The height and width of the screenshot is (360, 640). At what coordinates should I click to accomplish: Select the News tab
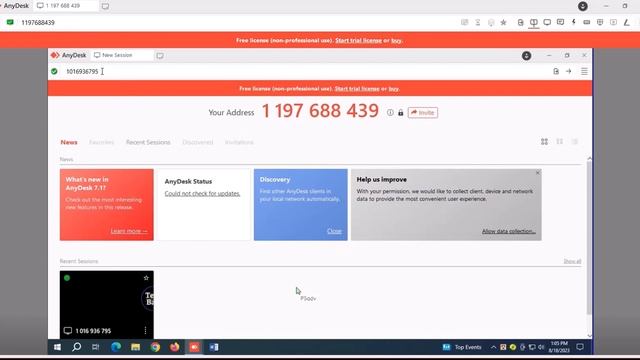pos(69,142)
